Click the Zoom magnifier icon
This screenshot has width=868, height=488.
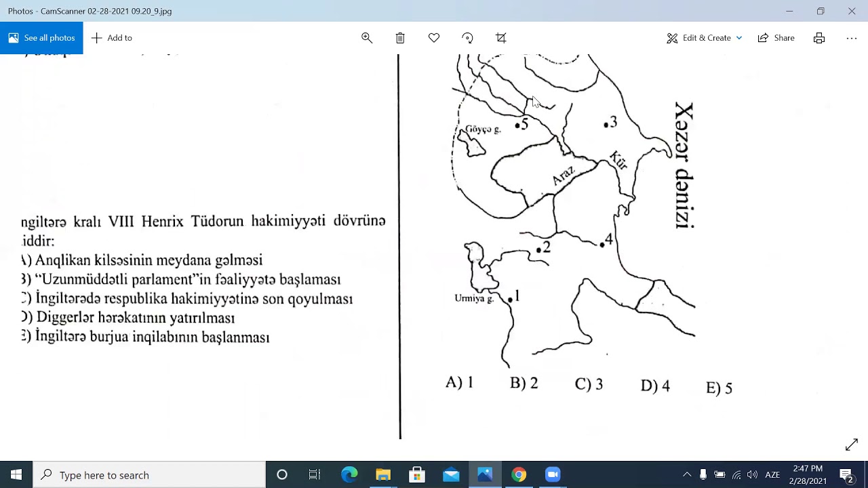coord(367,38)
